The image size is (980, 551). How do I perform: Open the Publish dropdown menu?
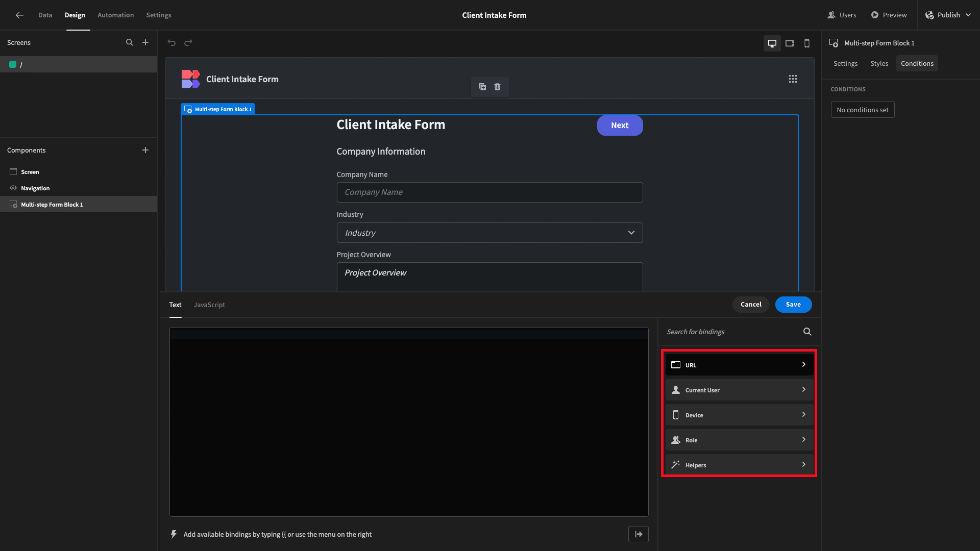(948, 15)
